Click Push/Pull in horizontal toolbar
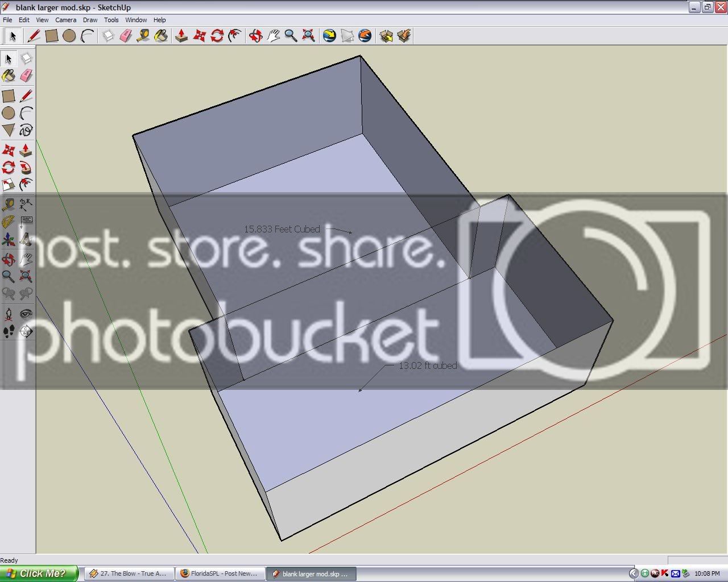728x582 pixels. point(181,36)
